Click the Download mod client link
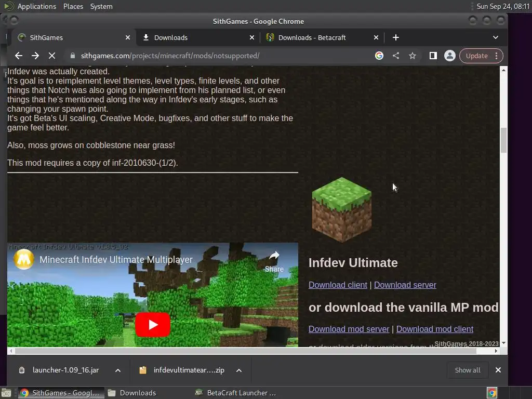The image size is (532, 399). pyautogui.click(x=435, y=329)
